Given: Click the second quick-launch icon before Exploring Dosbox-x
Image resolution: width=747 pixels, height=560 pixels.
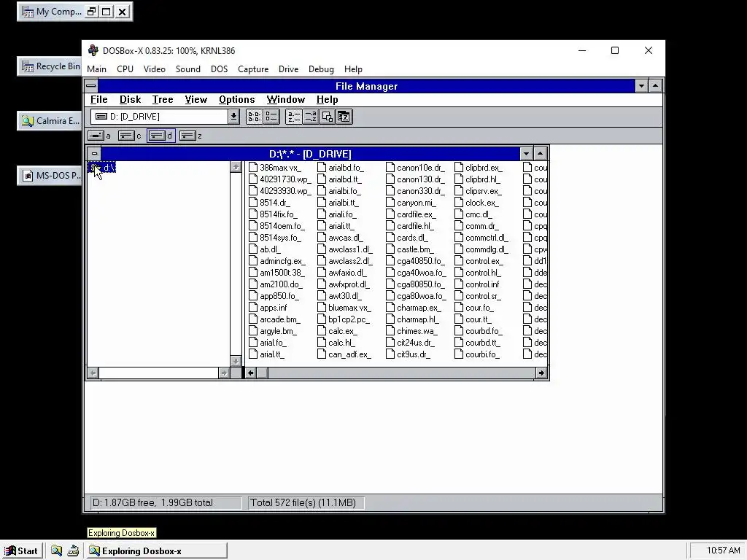Looking at the screenshot, I should tap(73, 551).
